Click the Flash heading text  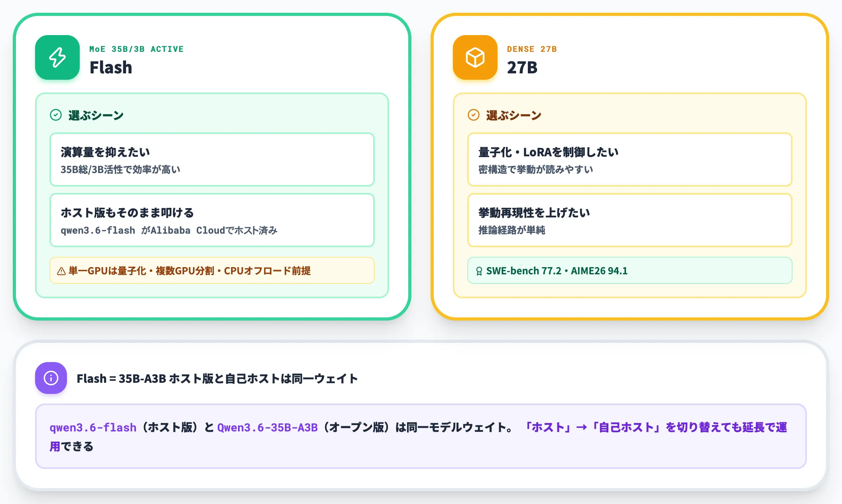(x=111, y=67)
